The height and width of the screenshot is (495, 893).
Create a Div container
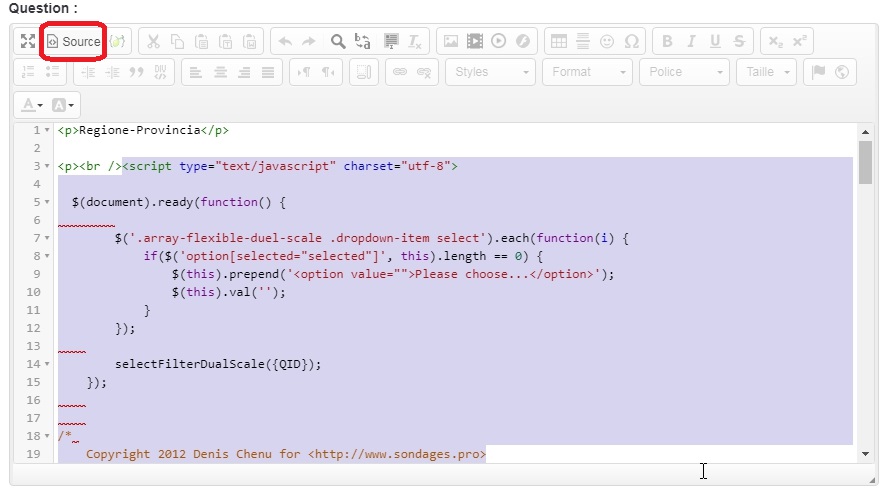click(x=161, y=72)
